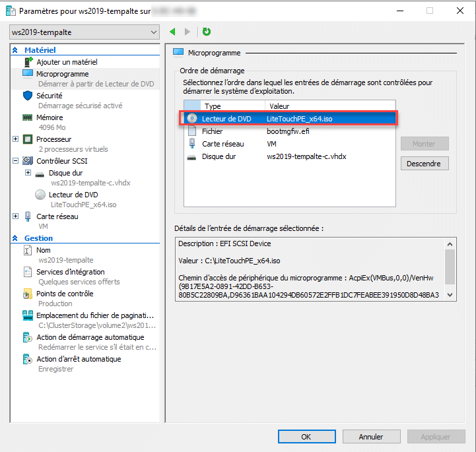Open the ws2019-tempalte VM dropdown
The height and width of the screenshot is (452, 476).
(x=85, y=32)
